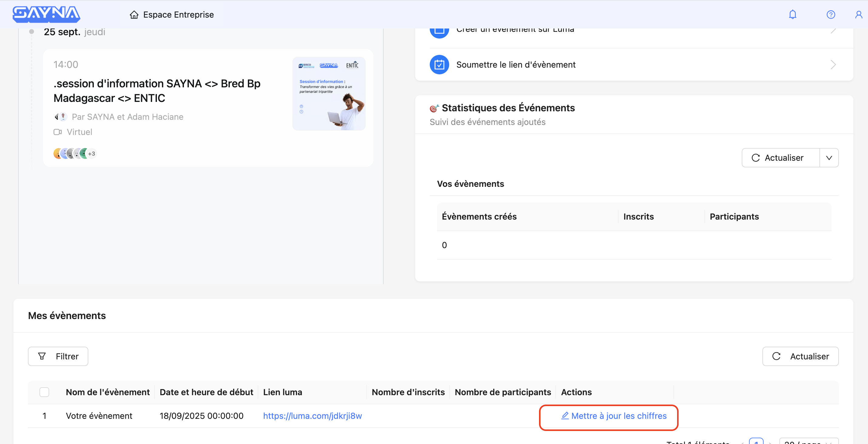Image resolution: width=868 pixels, height=444 pixels.
Task: Expand the Actualiser dropdown arrow in statistics
Action: point(829,158)
